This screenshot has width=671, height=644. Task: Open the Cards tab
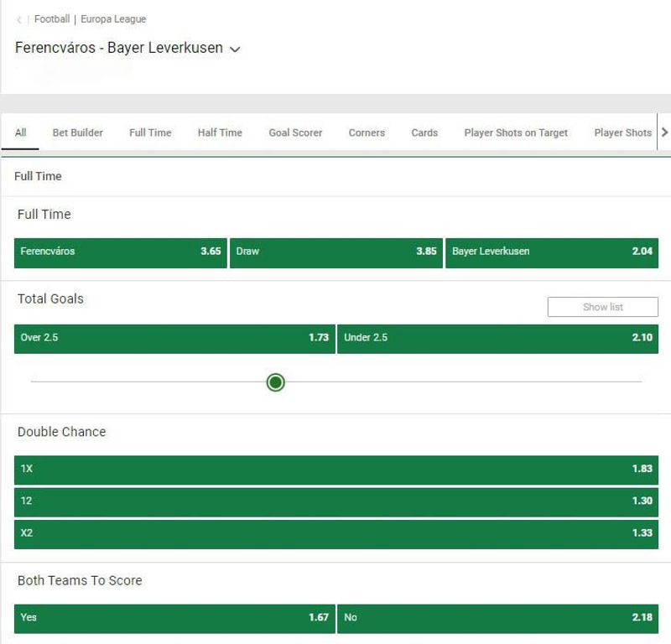(424, 132)
